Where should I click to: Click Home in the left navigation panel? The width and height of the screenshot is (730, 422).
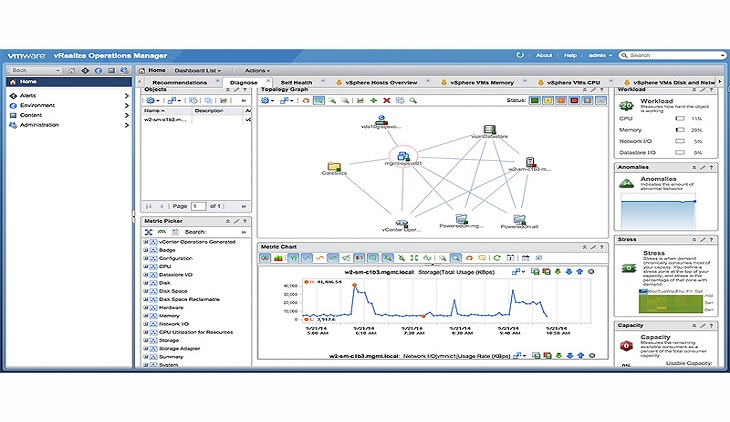coord(69,82)
